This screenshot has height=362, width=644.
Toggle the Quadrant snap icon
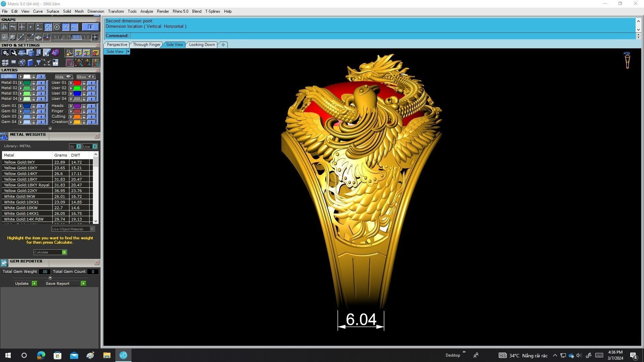[x=48, y=27]
